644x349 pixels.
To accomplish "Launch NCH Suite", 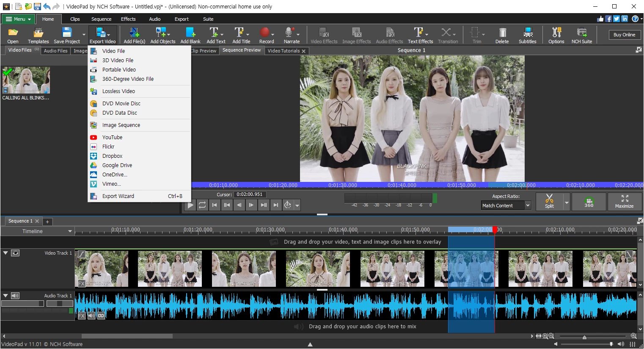I will point(581,35).
